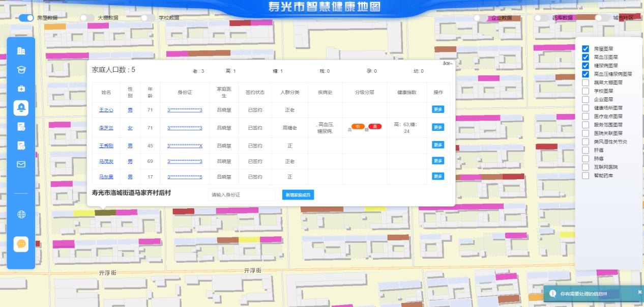
Task: Select the graduation cap school icon
Action: 21,69
